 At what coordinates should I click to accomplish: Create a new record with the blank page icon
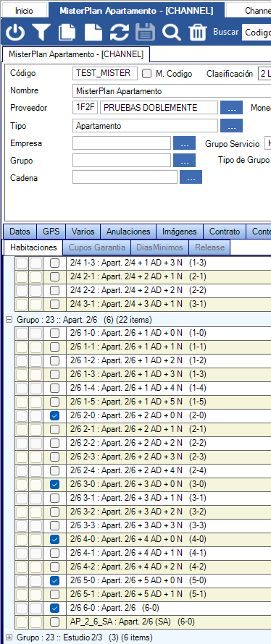pyautogui.click(x=93, y=32)
